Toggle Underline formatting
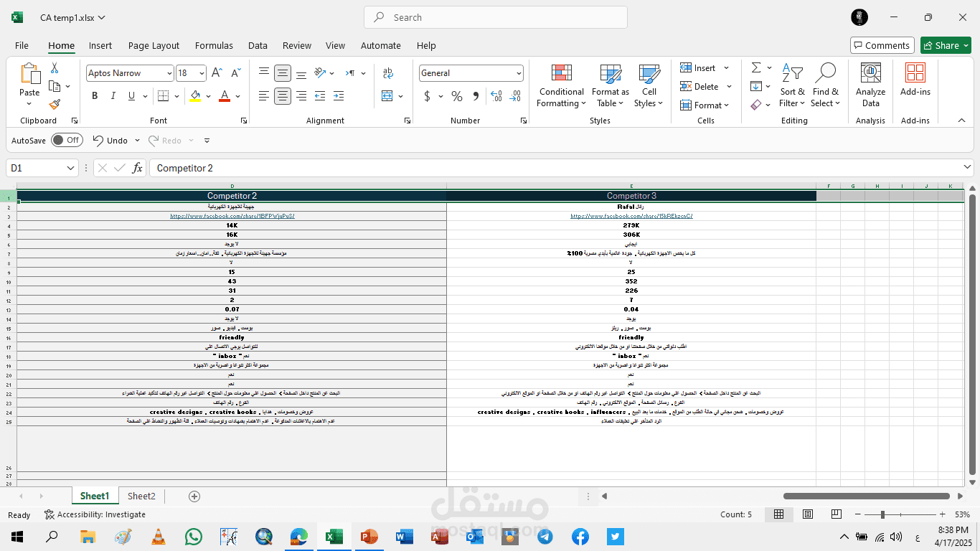This screenshot has height=551, width=980. coord(131,96)
